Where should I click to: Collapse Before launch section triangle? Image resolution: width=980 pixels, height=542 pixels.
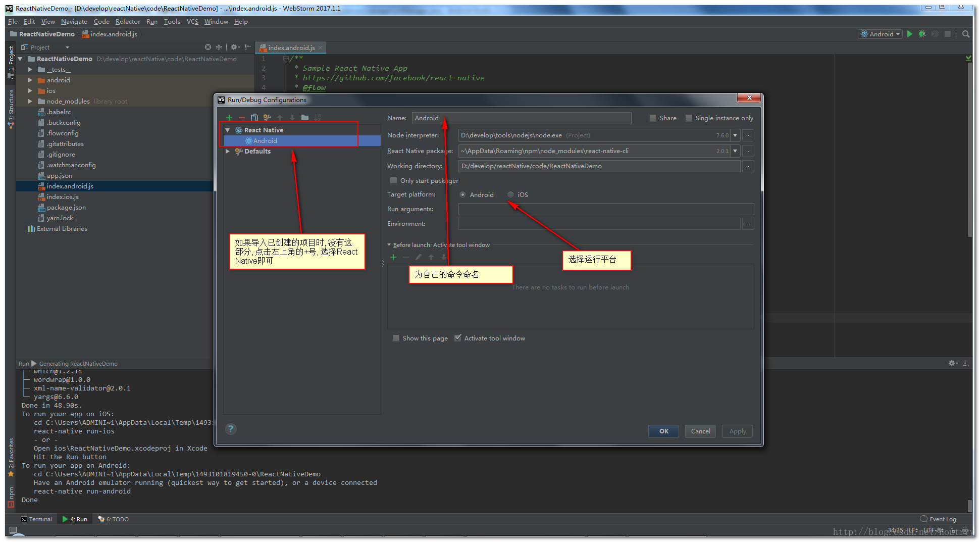click(389, 245)
